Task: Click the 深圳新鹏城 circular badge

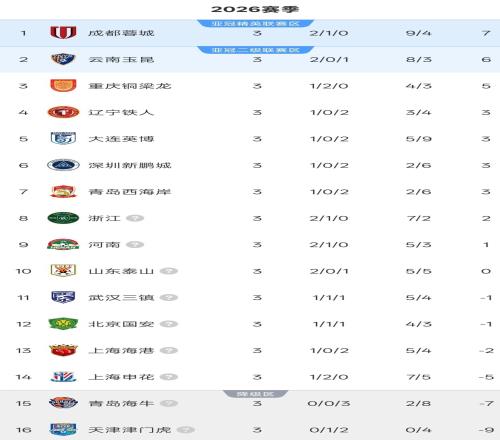Action: 63,165
